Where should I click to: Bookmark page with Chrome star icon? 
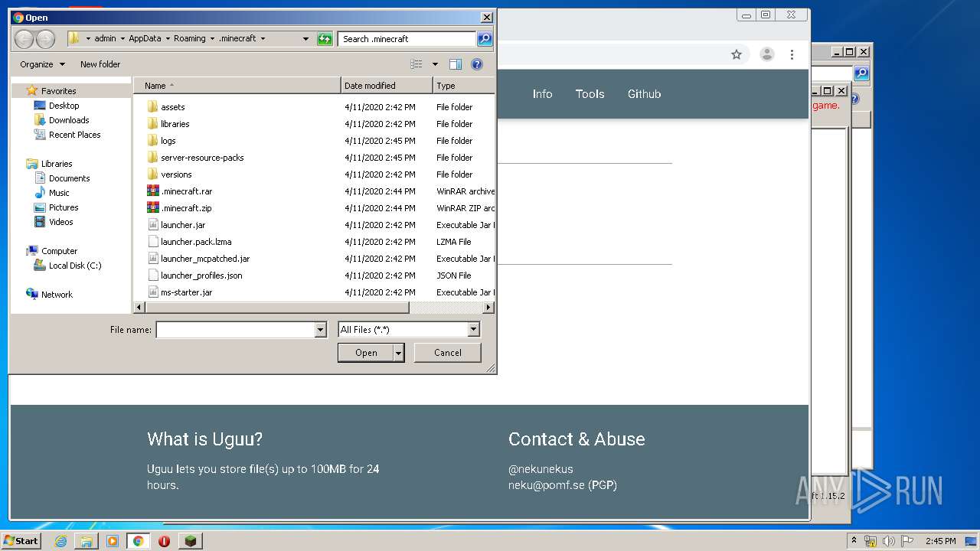click(x=737, y=54)
